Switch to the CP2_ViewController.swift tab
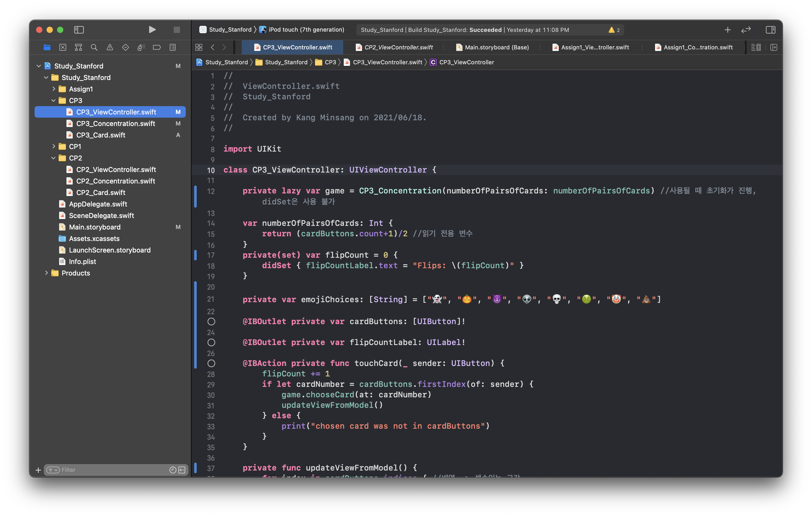Viewport: 812px width, 516px height. [x=398, y=48]
